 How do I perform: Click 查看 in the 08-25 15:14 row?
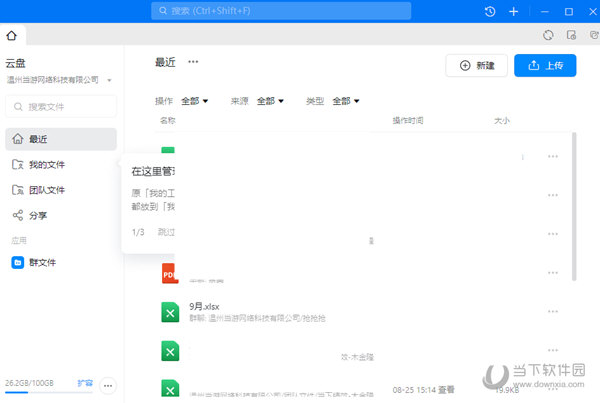click(446, 390)
